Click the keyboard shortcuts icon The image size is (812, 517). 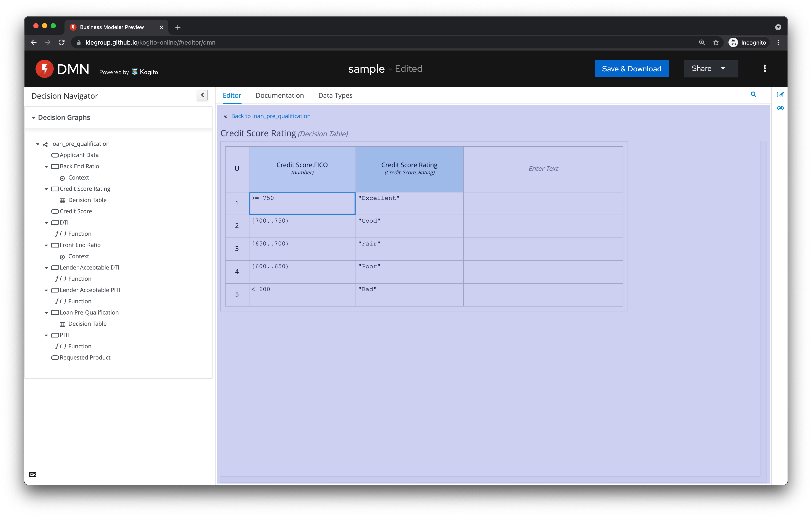tap(33, 474)
